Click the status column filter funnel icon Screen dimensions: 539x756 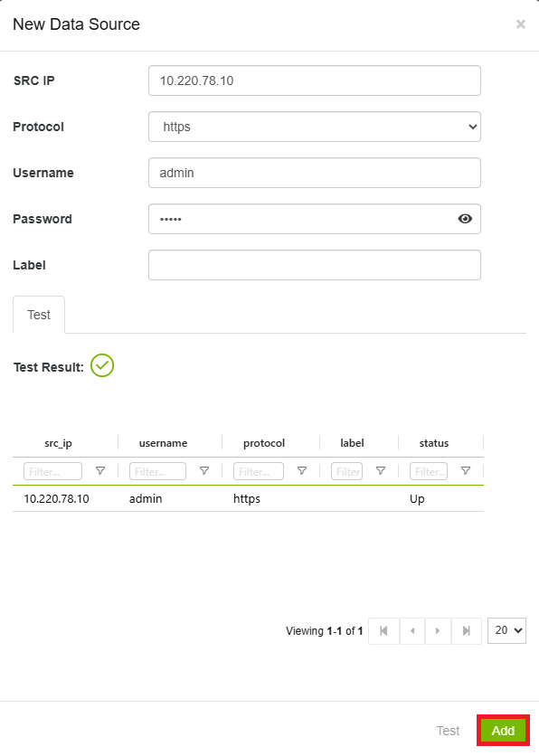(466, 470)
